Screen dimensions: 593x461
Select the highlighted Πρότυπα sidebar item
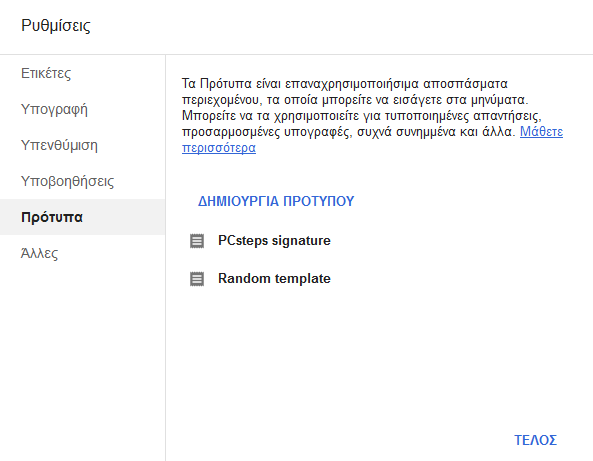tap(82, 217)
